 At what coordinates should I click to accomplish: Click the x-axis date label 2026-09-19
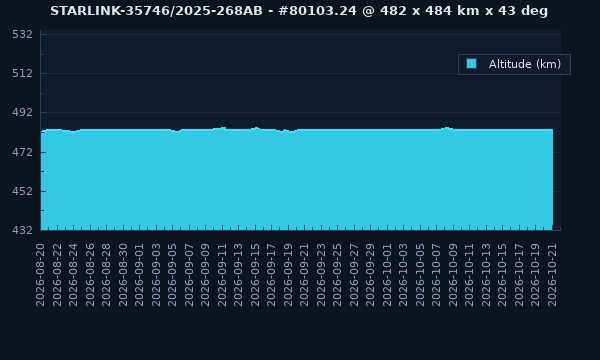tap(288, 275)
